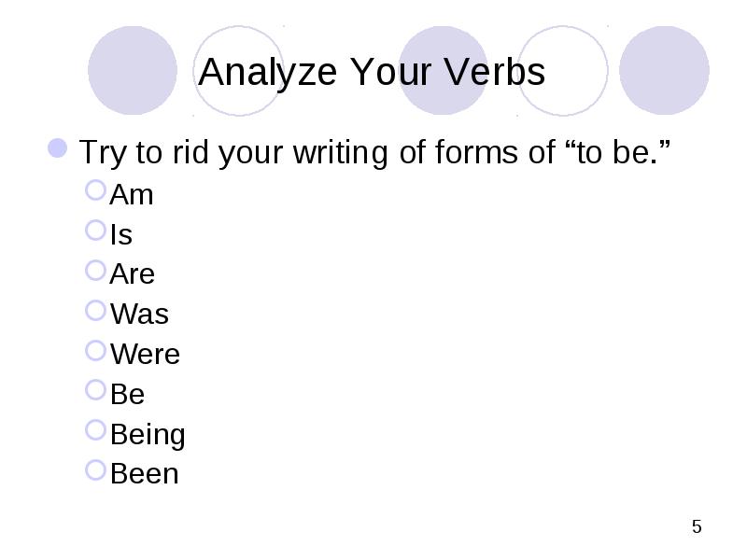Click the filled bullet before Try to rid
The height and width of the screenshot is (560, 747).
click(x=58, y=148)
